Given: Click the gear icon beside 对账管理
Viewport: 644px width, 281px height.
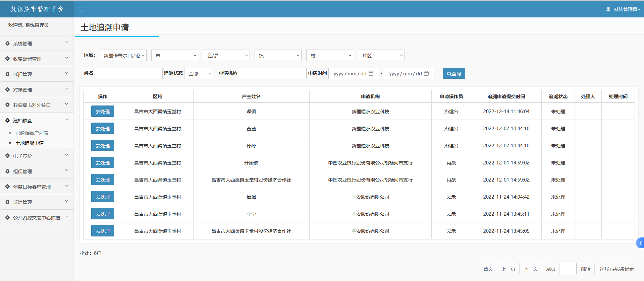Looking at the screenshot, I should (7, 89).
